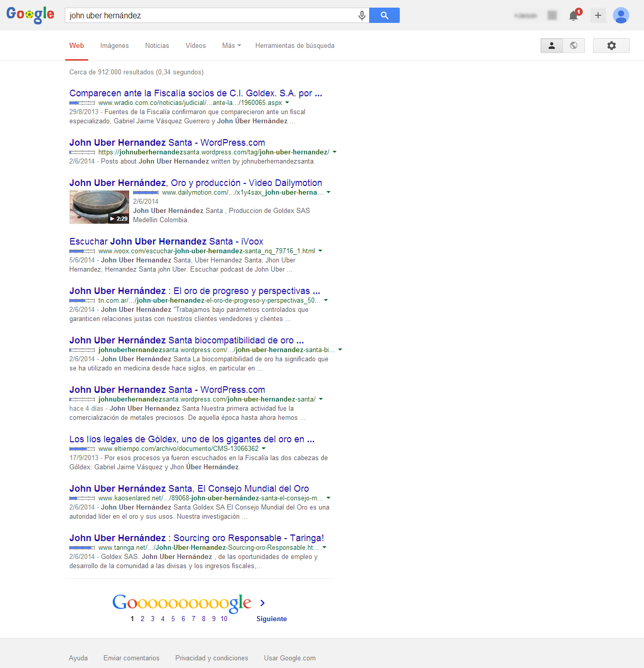Switch to the Noticias tab
644x668 pixels.
point(157,45)
